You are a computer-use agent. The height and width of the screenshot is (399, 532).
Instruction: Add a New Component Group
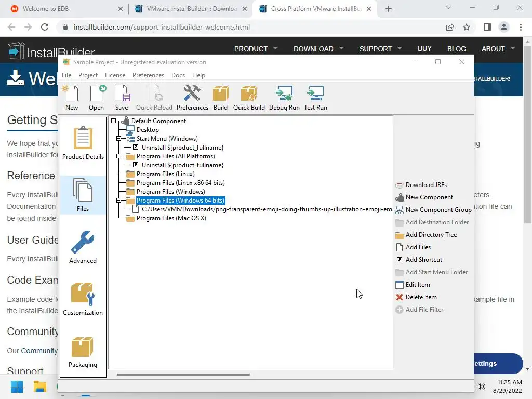[x=433, y=210]
